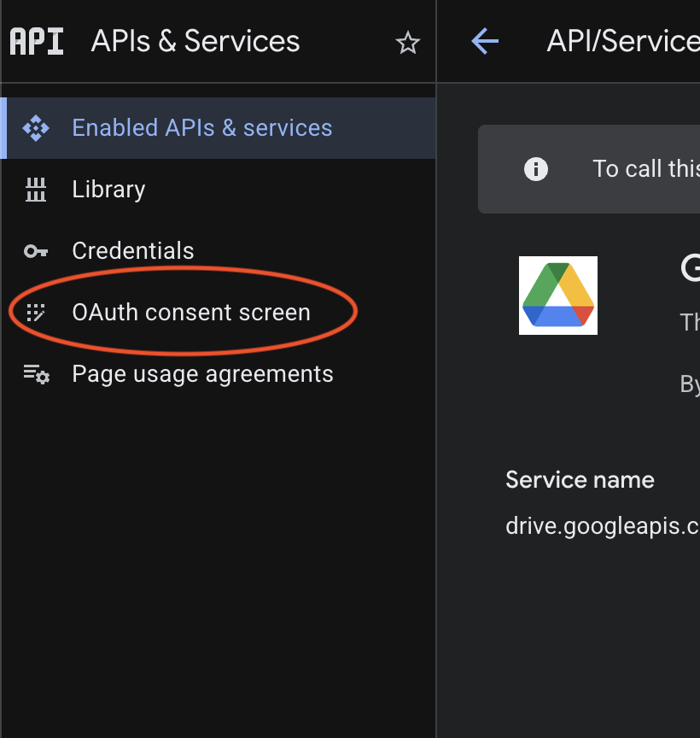Viewport: 700px width, 738px height.
Task: Click the OAuth consent screen icon
Action: [x=36, y=313]
